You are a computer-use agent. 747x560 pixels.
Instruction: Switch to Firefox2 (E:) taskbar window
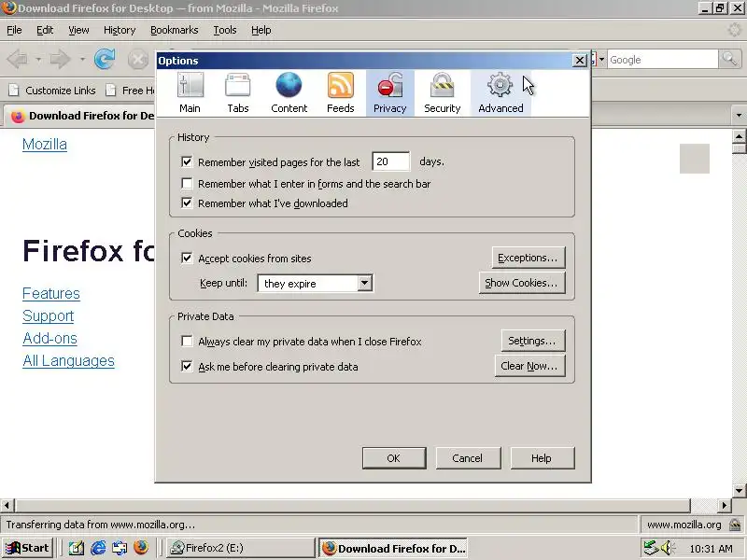[241, 548]
